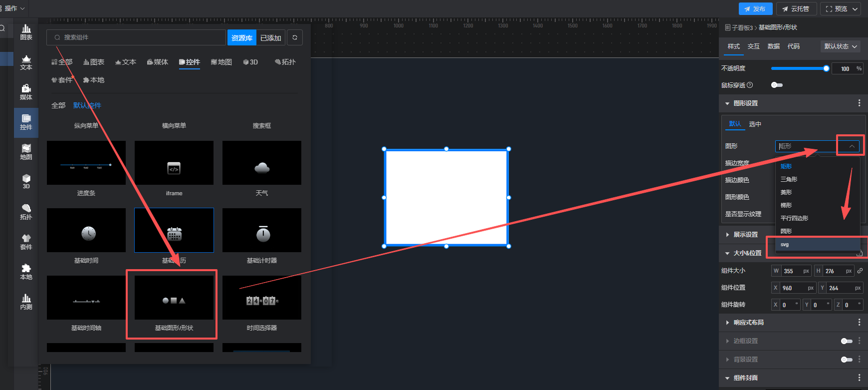Expand the 展示设置 section
Viewport: 868px width, 390px height.
click(x=727, y=234)
